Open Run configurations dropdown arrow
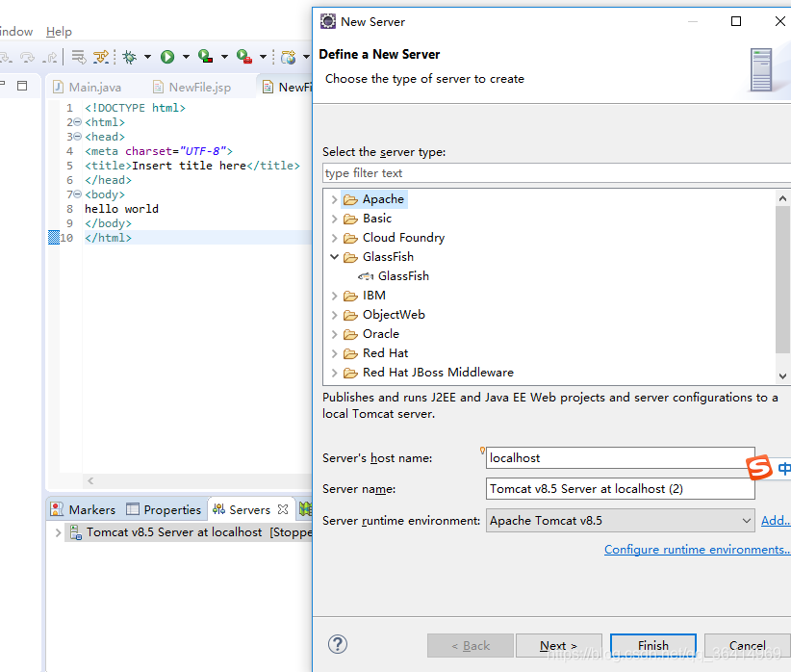 [186, 57]
